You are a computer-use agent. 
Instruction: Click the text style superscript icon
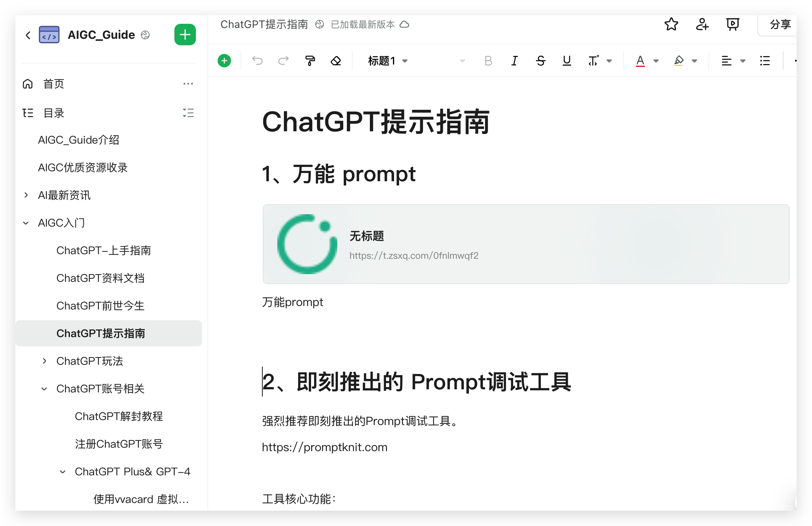coord(593,61)
